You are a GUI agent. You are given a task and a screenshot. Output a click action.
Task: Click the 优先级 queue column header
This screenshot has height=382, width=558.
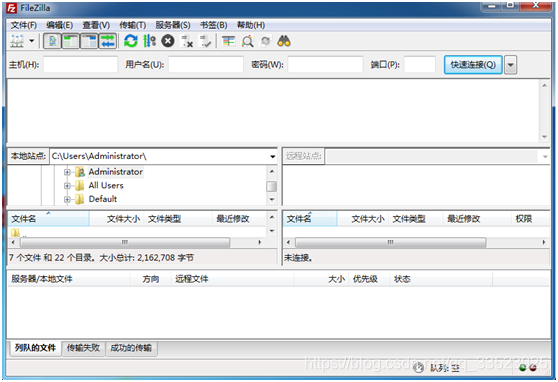click(369, 279)
